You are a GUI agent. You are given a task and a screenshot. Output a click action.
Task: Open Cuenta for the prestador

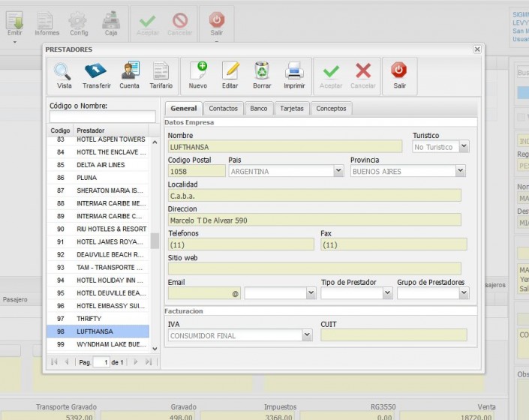click(x=130, y=76)
